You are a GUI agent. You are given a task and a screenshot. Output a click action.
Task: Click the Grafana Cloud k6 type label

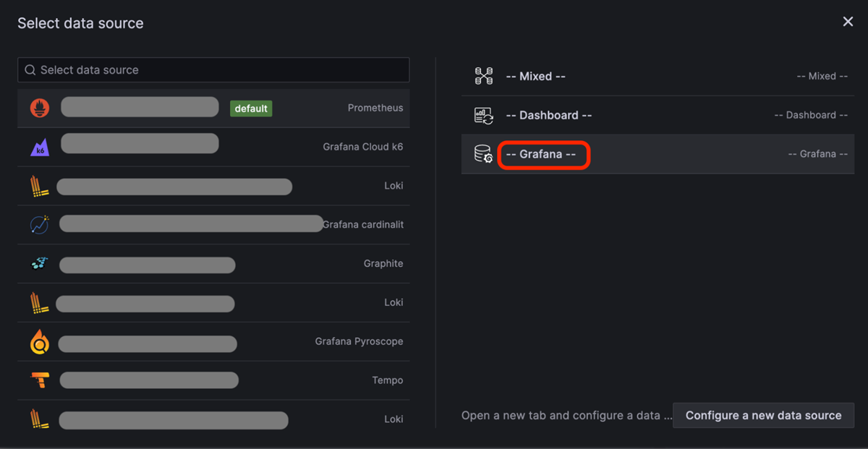point(363,147)
